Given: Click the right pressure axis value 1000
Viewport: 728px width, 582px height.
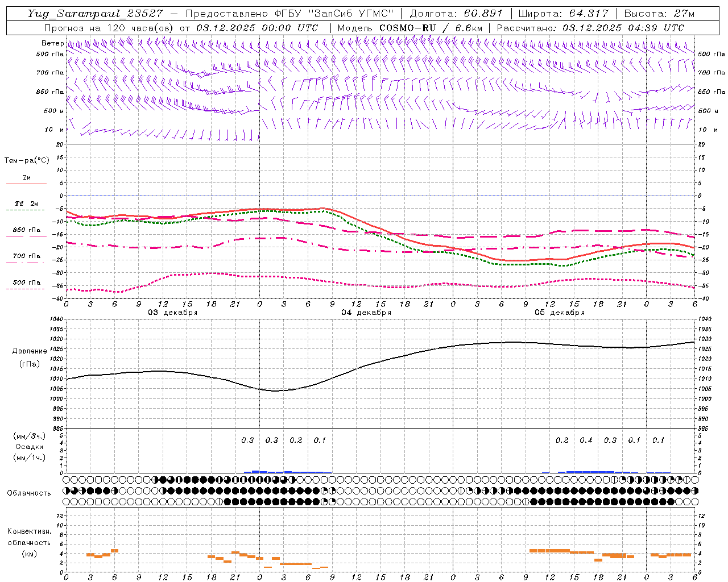Looking at the screenshot, I should (704, 399).
